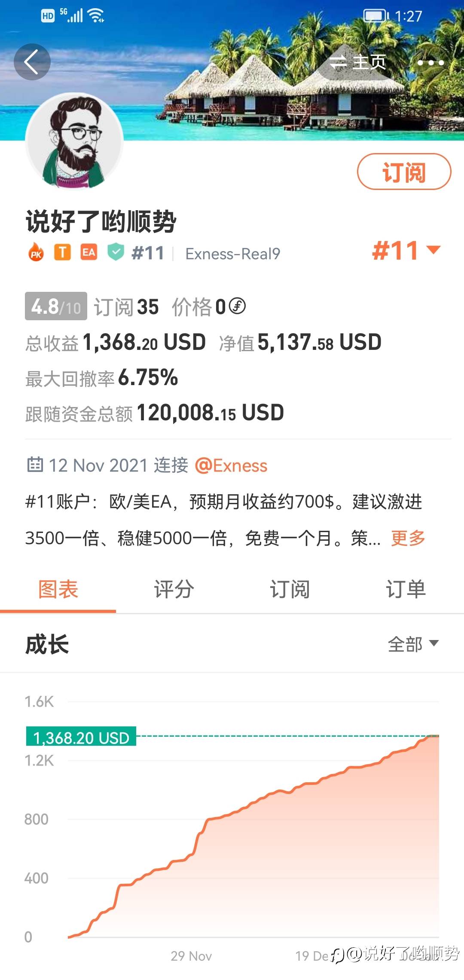Tap the green verified shield badge
This screenshot has height=980, width=464.
tap(116, 252)
